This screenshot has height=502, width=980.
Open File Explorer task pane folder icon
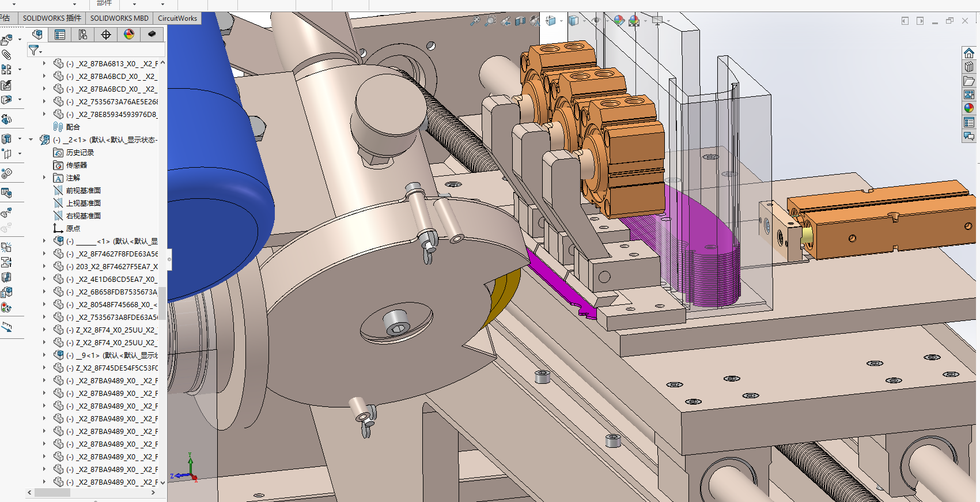[x=969, y=81]
